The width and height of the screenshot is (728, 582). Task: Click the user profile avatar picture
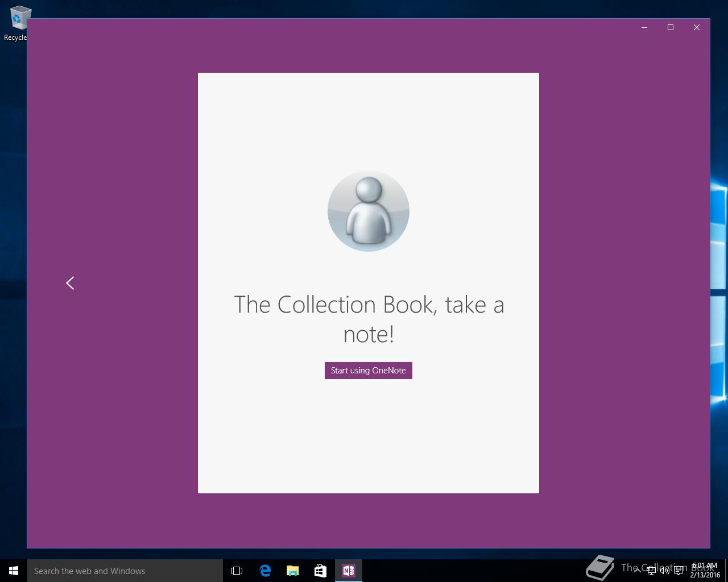point(369,211)
